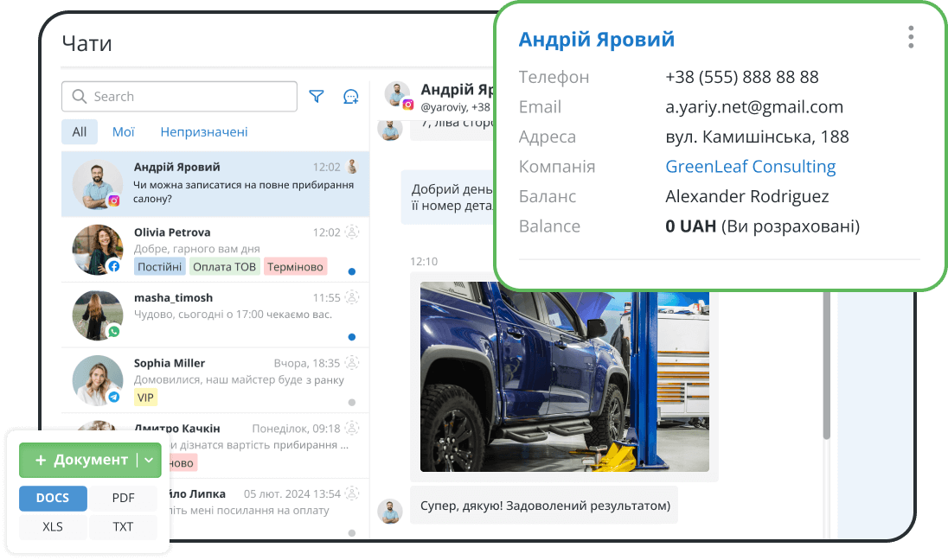Click the filter funnel icon
The height and width of the screenshot is (560, 948).
pos(317,97)
